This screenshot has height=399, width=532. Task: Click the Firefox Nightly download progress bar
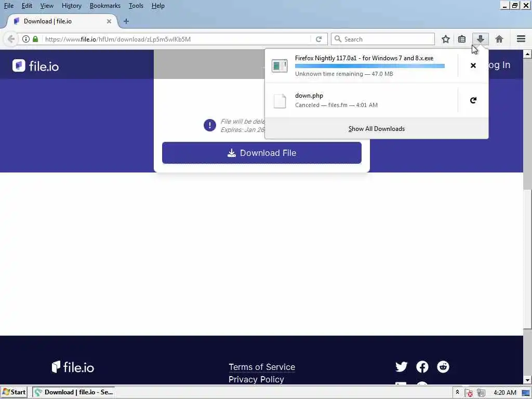370,66
